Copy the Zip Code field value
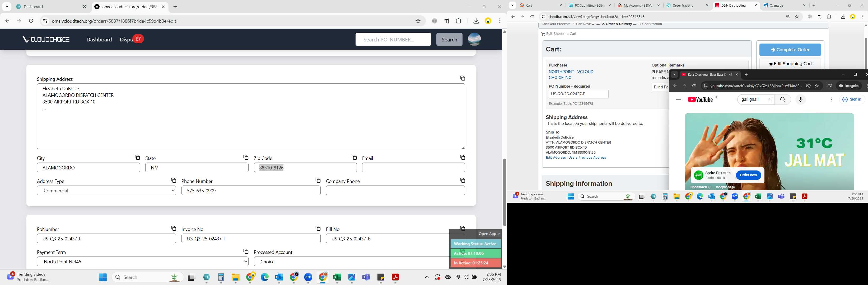The height and width of the screenshot is (285, 868). [x=354, y=157]
